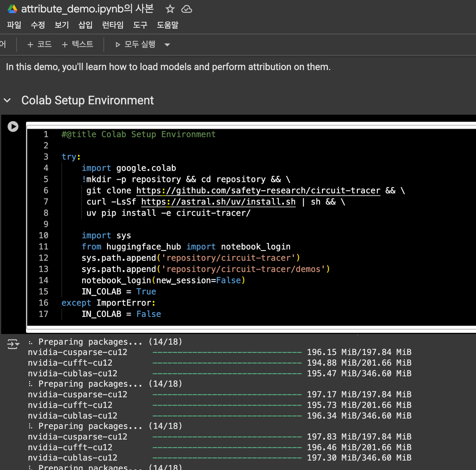This screenshot has height=470, width=476.
Task: Click the #@title Colab Setup Environment comment line
Action: pyautogui.click(x=138, y=134)
